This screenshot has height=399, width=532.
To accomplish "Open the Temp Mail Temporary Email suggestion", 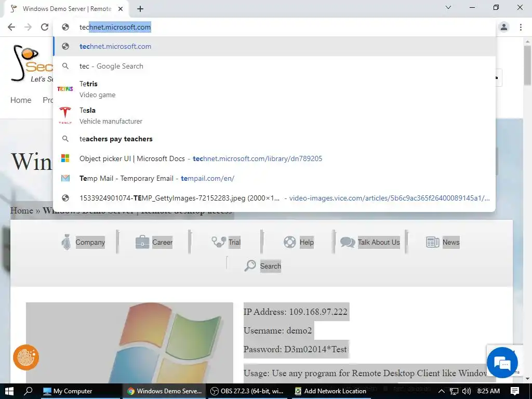I will click(274, 178).
